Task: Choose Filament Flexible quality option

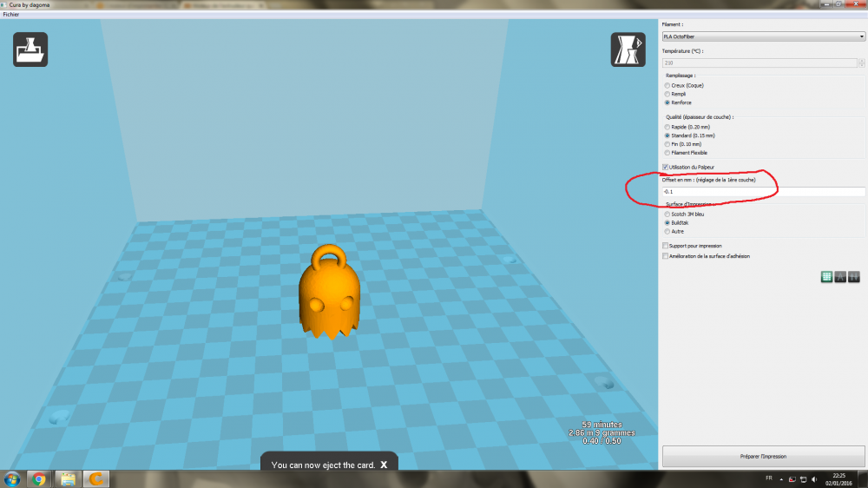Action: point(667,153)
